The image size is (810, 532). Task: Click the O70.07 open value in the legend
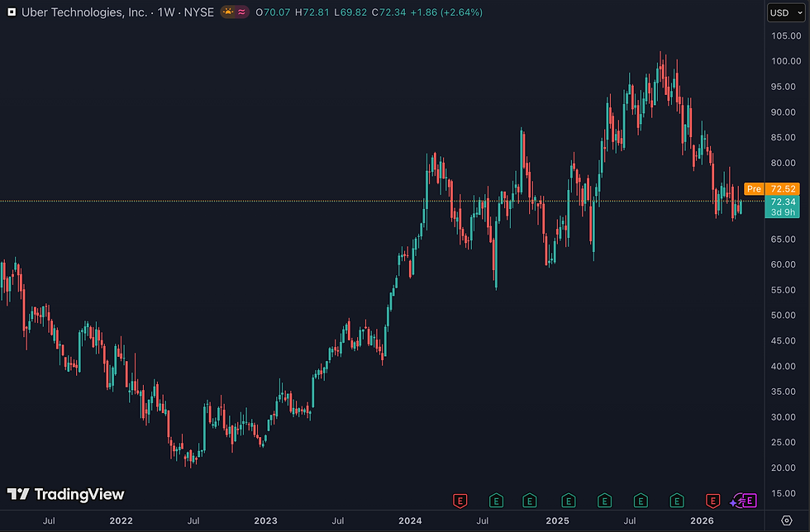(x=273, y=12)
